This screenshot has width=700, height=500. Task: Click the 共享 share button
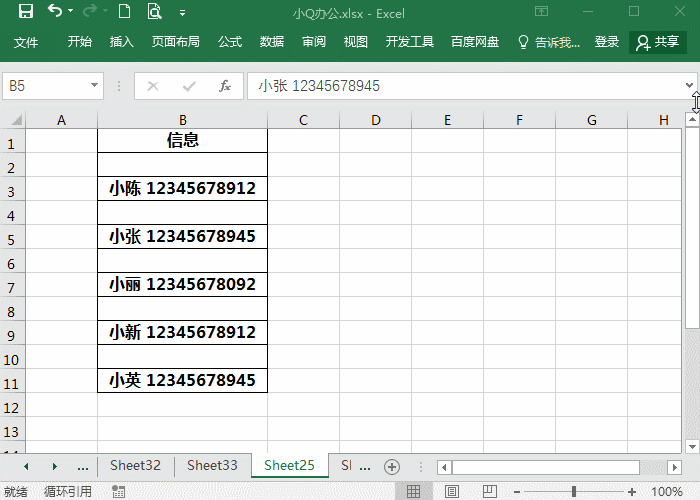(658, 42)
